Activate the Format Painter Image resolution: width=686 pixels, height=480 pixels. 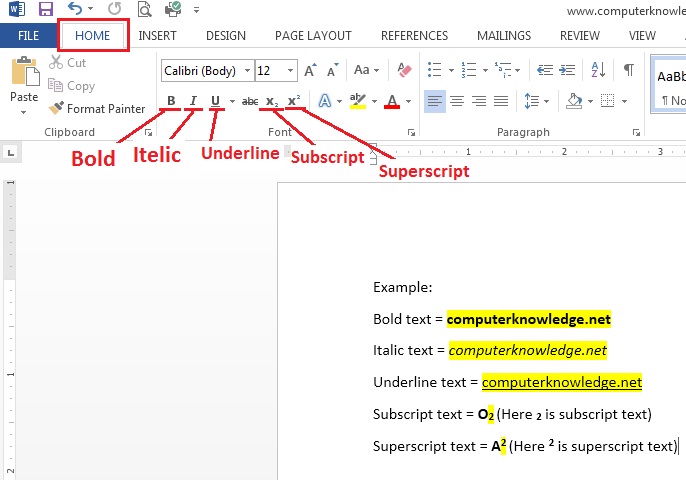[x=97, y=108]
